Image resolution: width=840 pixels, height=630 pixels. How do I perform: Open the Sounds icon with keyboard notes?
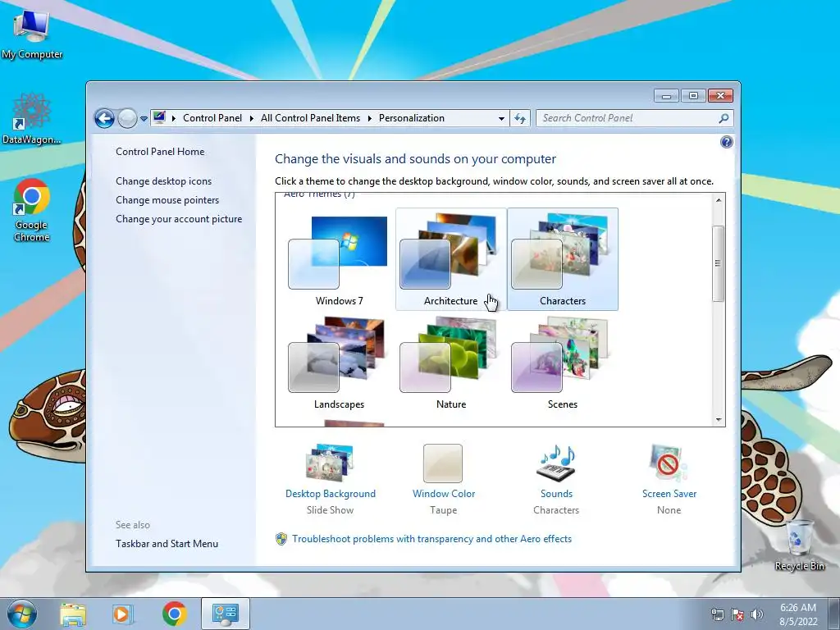pyautogui.click(x=556, y=463)
